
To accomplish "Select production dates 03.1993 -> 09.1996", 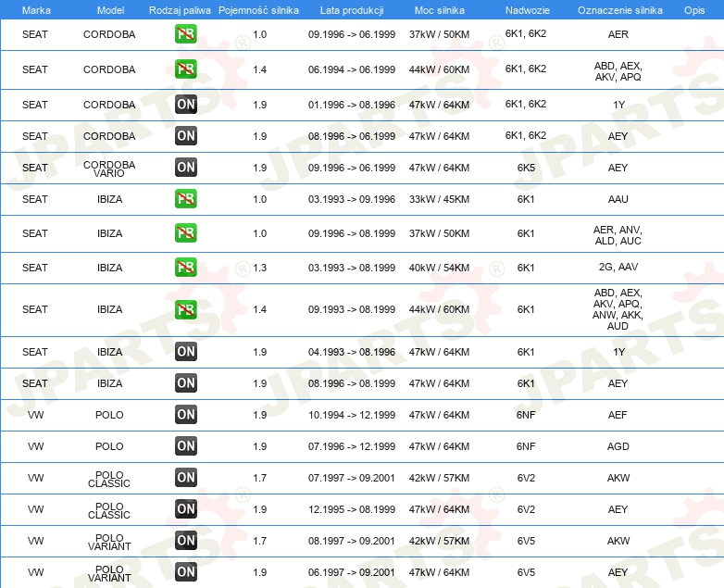I will pyautogui.click(x=352, y=199).
